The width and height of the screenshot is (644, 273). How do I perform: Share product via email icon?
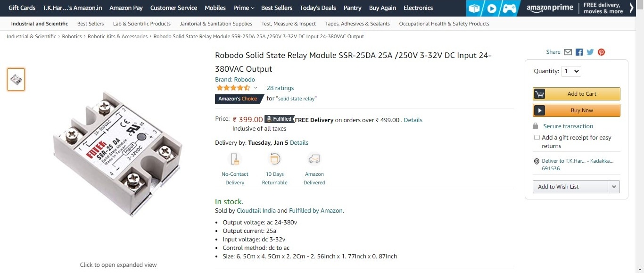tap(568, 52)
